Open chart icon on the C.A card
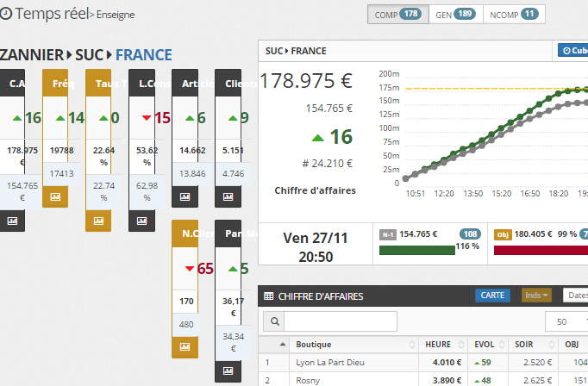Image resolution: width=588 pixels, height=386 pixels. pyautogui.click(x=14, y=221)
